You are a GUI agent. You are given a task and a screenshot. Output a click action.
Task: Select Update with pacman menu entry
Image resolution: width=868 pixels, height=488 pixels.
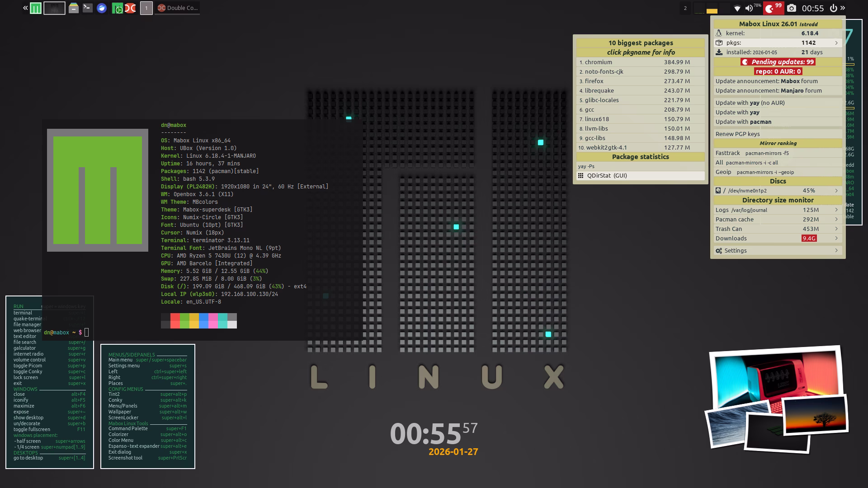tap(743, 122)
